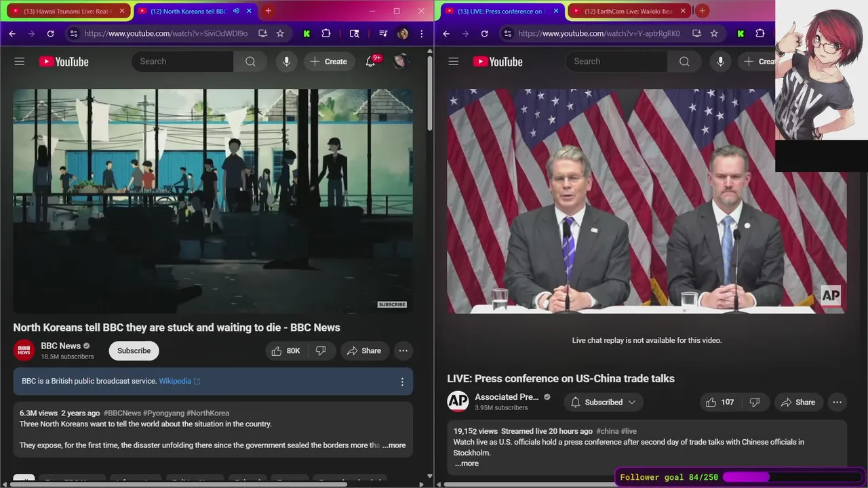This screenshot has width=868, height=488.
Task: Click the #NorthKorea hashtag
Action: point(208,413)
